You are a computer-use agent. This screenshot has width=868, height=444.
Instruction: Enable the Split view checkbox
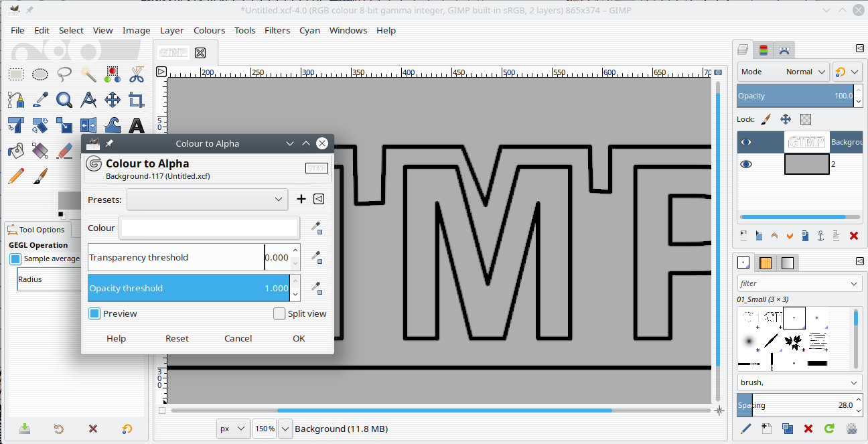[279, 313]
